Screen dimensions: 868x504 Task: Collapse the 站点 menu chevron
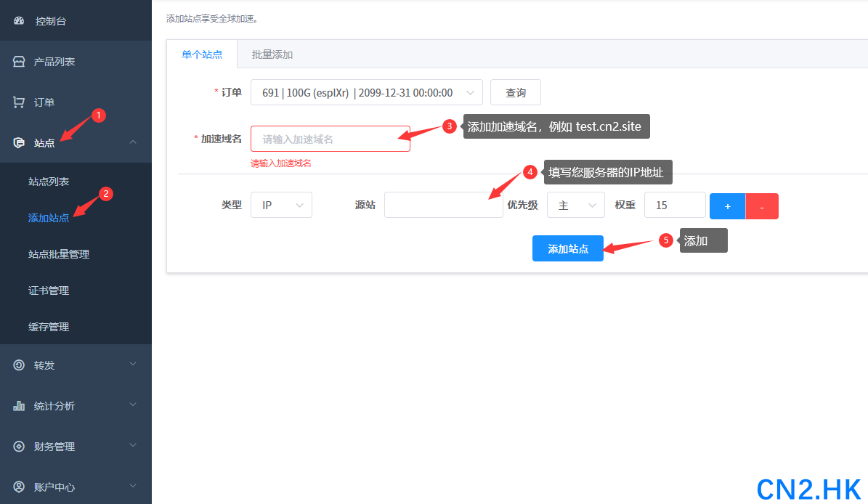click(x=133, y=142)
